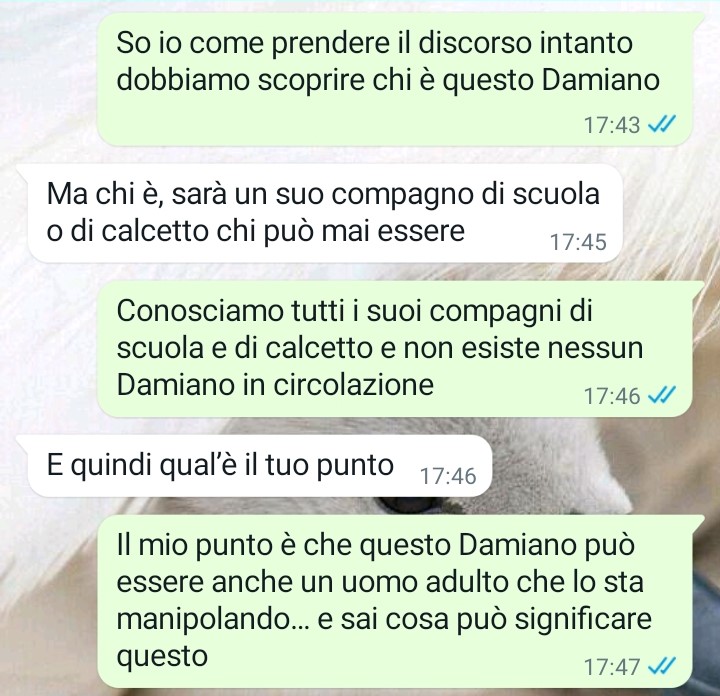This screenshot has width=720, height=696.
Task: Click the received 17:46 timestamp next to 'punto'
Action: pyautogui.click(x=448, y=476)
